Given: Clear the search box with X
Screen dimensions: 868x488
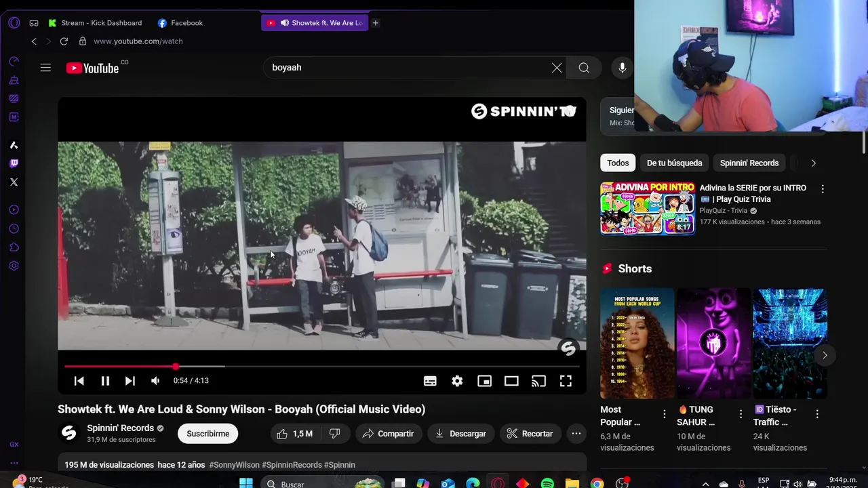Looking at the screenshot, I should (x=557, y=68).
